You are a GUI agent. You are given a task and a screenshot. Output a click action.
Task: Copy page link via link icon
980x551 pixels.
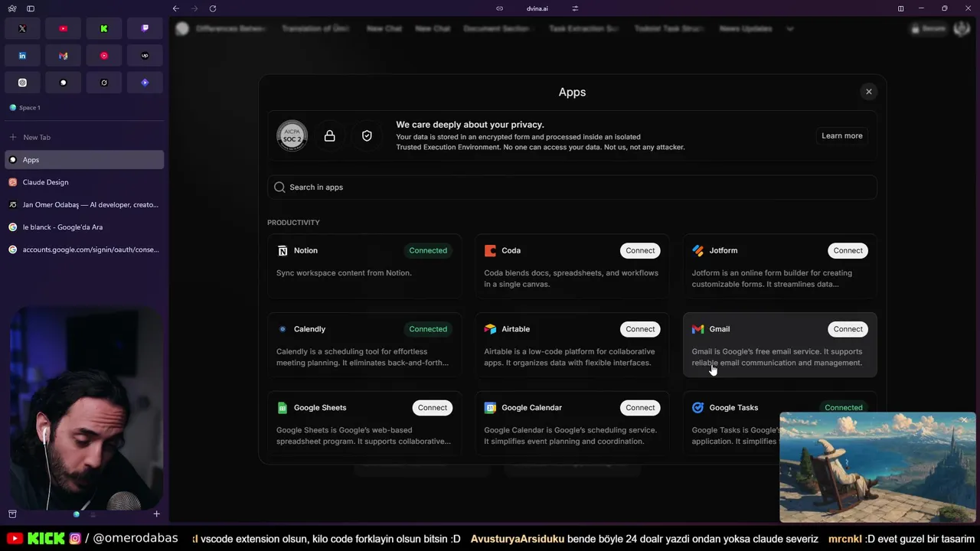(500, 8)
